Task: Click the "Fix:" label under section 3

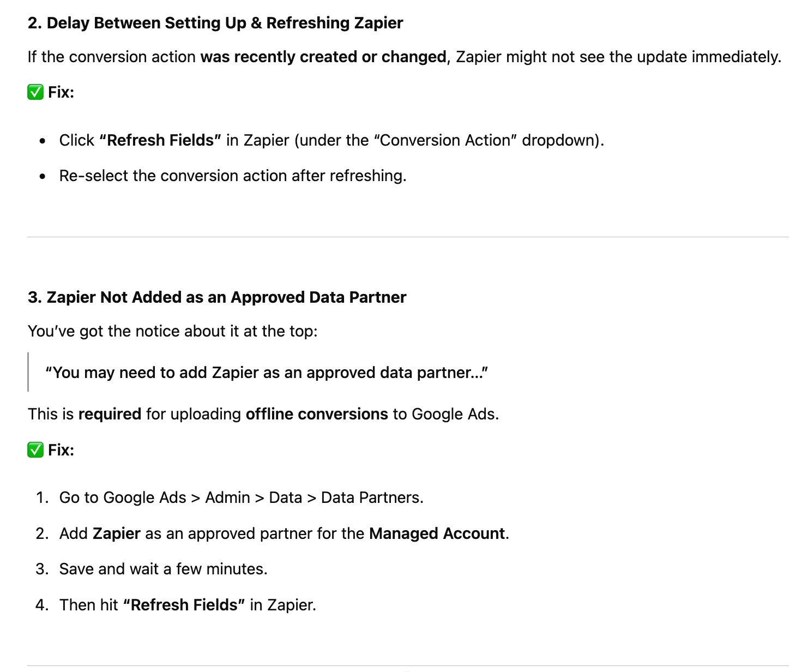Action: (61, 450)
